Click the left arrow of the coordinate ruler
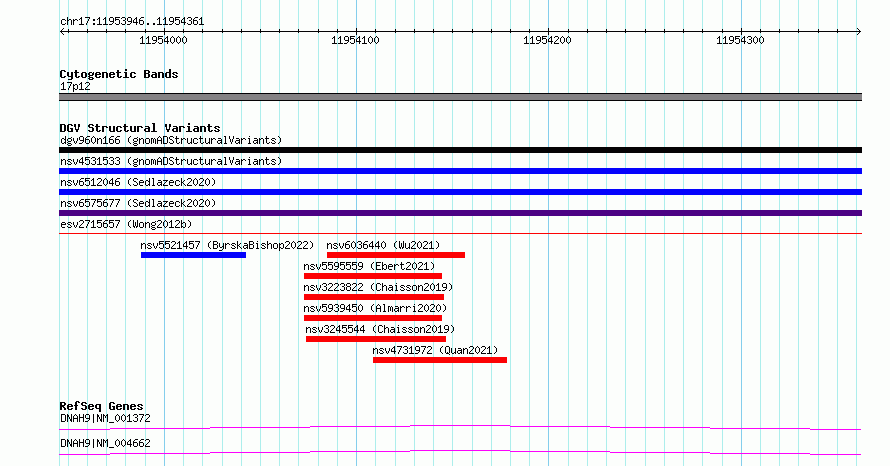 62,32
